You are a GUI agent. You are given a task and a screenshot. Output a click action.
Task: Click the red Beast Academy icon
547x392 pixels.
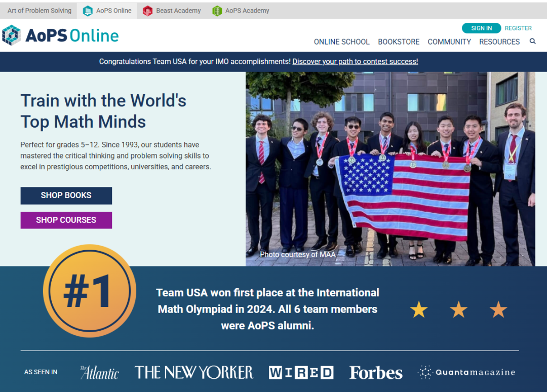click(147, 11)
